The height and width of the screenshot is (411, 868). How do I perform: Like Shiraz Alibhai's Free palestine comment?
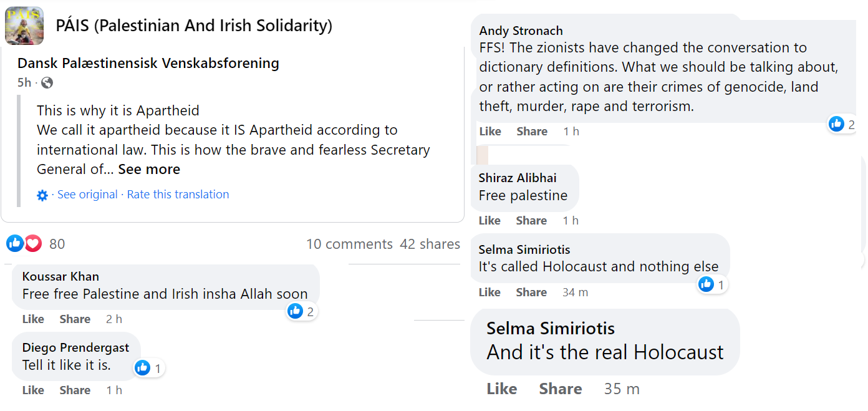[489, 221]
